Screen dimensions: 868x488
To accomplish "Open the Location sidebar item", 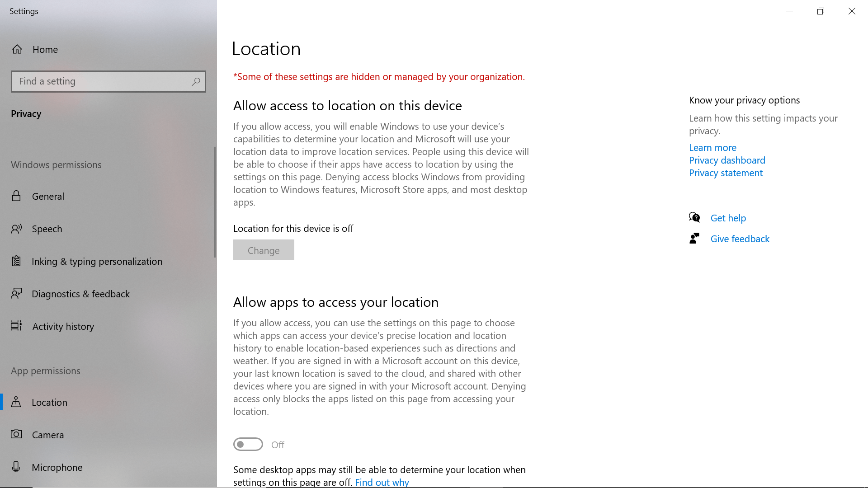I will tap(49, 402).
